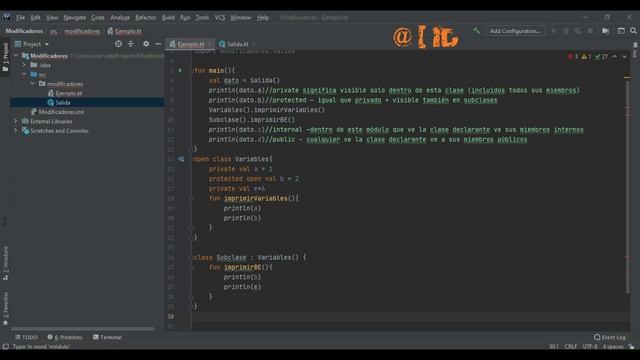Screen dimensions: 640x360
Task: Click the Debug bug icon in toolbar
Action: tap(566, 31)
